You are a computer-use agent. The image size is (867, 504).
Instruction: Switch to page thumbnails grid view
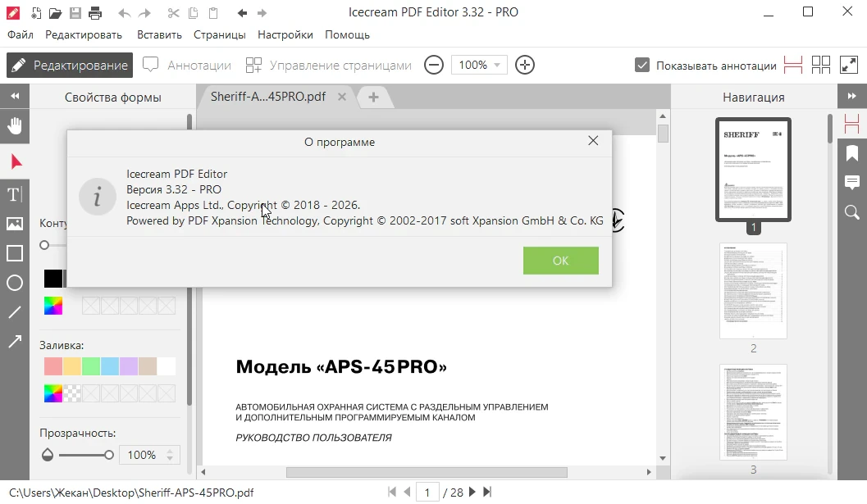point(821,66)
